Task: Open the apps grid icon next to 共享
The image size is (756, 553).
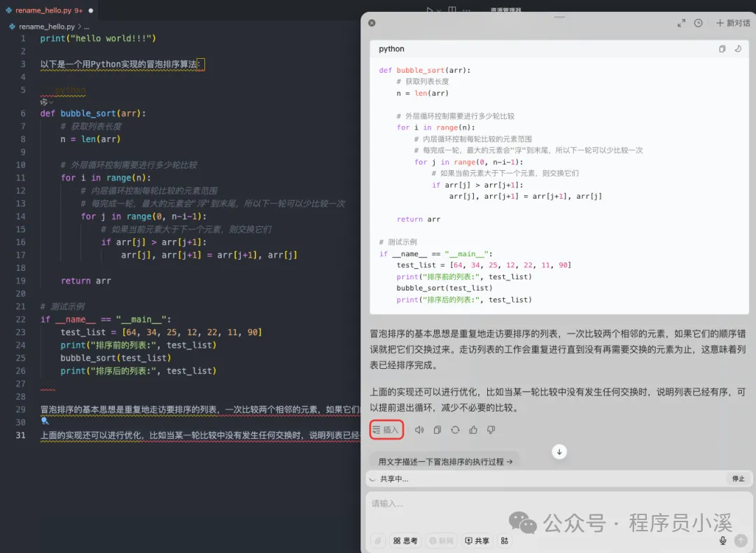Action: (504, 540)
